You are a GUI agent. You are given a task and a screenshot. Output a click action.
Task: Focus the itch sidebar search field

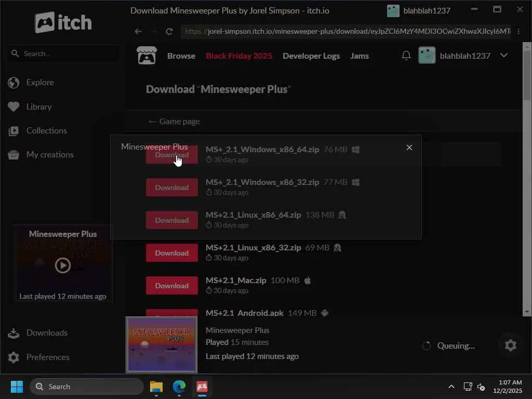click(x=63, y=54)
